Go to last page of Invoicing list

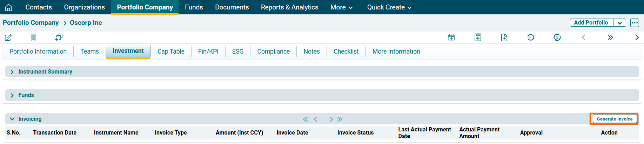(x=340, y=119)
